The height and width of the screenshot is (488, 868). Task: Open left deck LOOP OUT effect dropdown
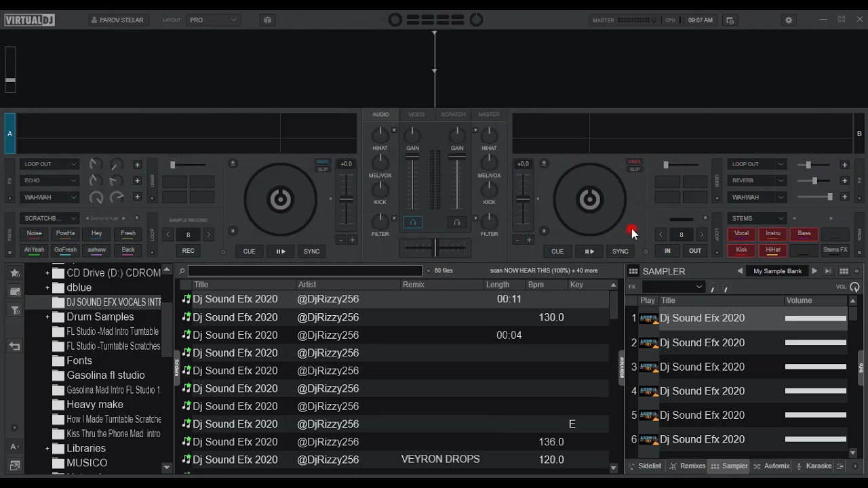(x=50, y=164)
